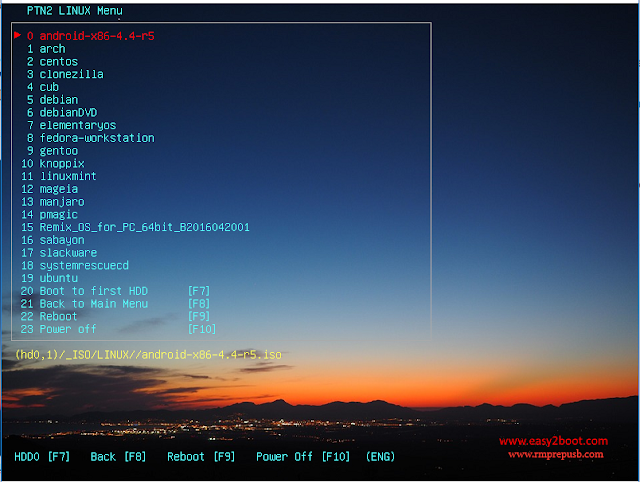Pick linuxmint from the menu
Image resolution: width=640 pixels, height=482 pixels.
tap(59, 176)
